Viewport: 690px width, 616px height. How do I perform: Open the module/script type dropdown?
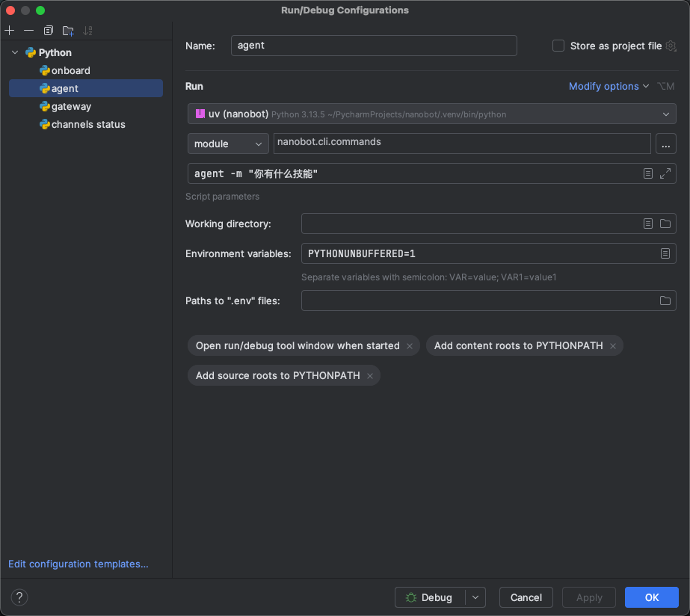click(x=228, y=144)
